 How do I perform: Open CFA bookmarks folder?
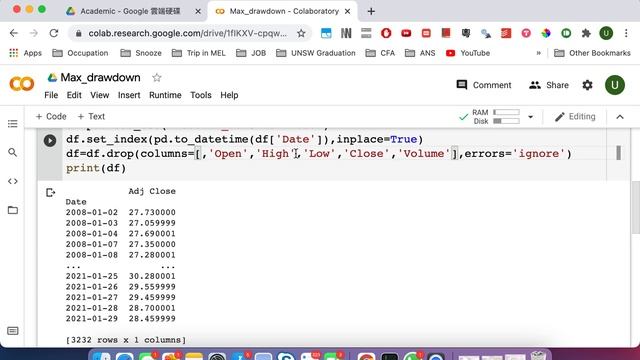pyautogui.click(x=380, y=53)
